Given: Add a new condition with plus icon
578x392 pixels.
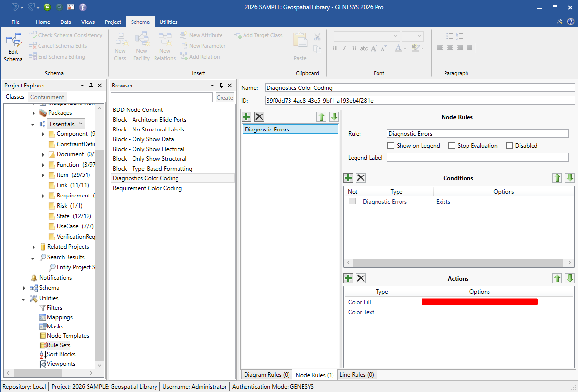Looking at the screenshot, I should coord(348,178).
